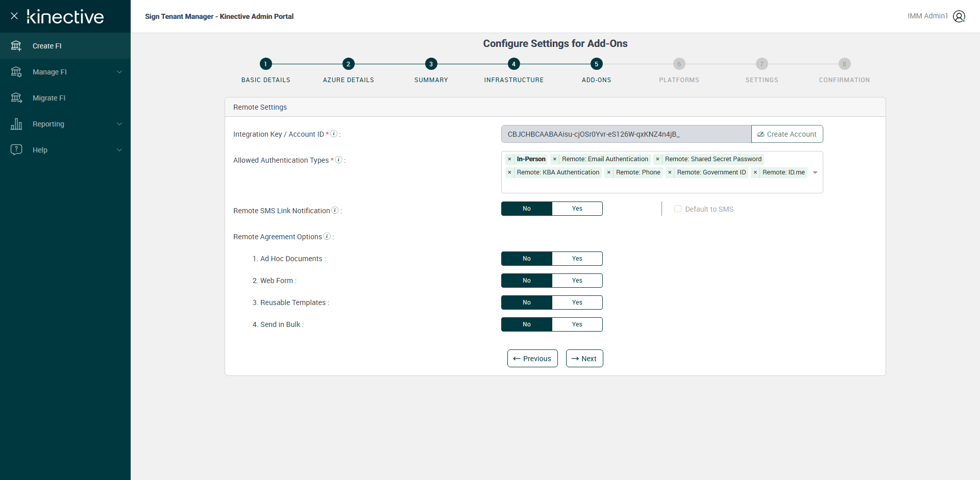
Task: Click the Integration Key input field
Action: [626, 134]
